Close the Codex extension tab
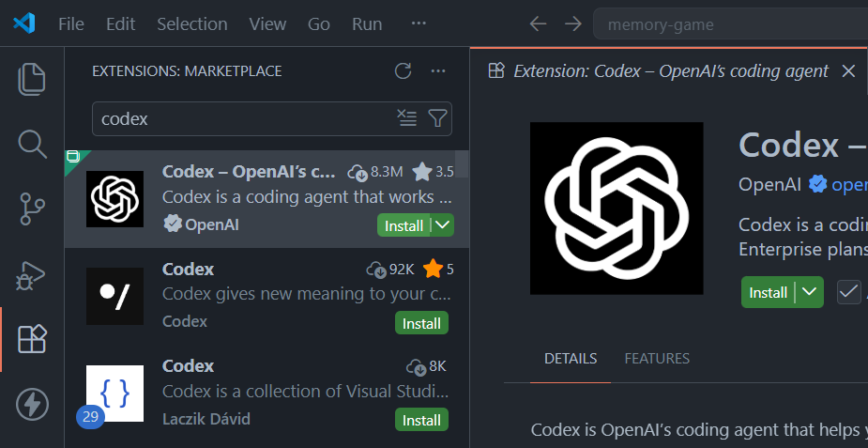 tap(848, 70)
